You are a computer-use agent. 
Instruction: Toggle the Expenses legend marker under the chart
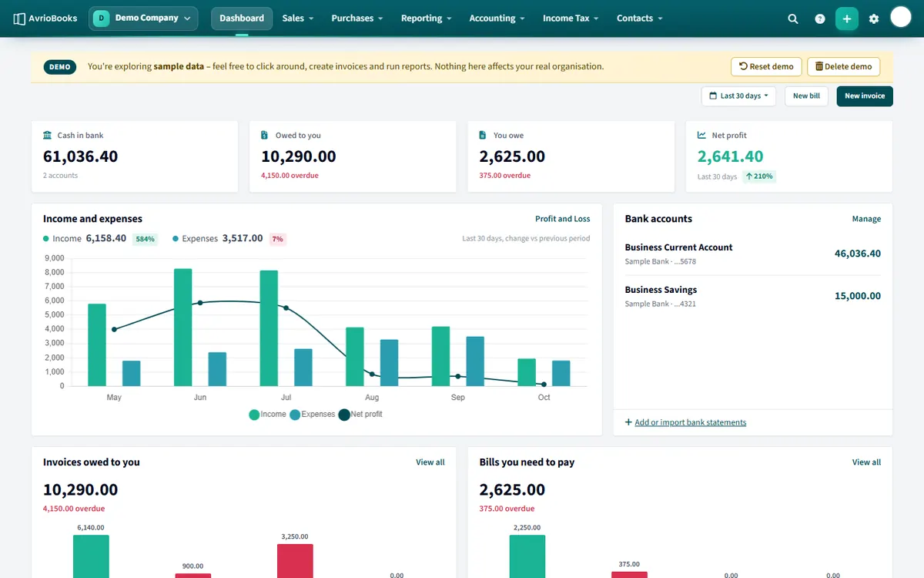[295, 415]
